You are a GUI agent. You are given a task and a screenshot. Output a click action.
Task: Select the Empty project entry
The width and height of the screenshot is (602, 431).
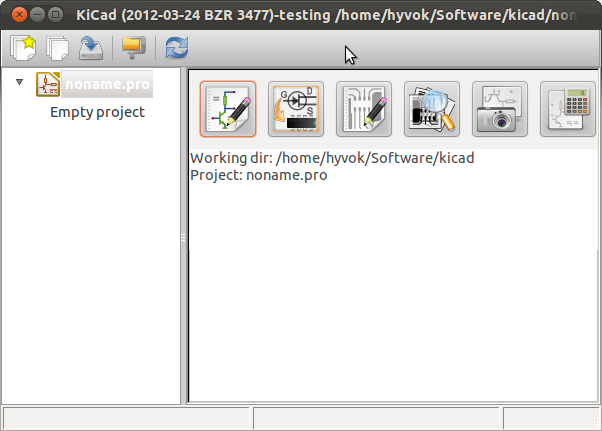pos(98,112)
